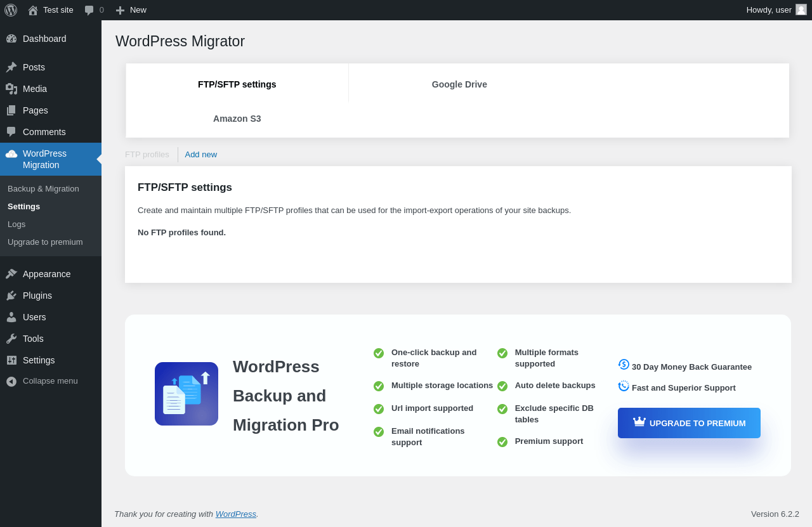Click the WordPress Migration cloud icon

coord(11,153)
